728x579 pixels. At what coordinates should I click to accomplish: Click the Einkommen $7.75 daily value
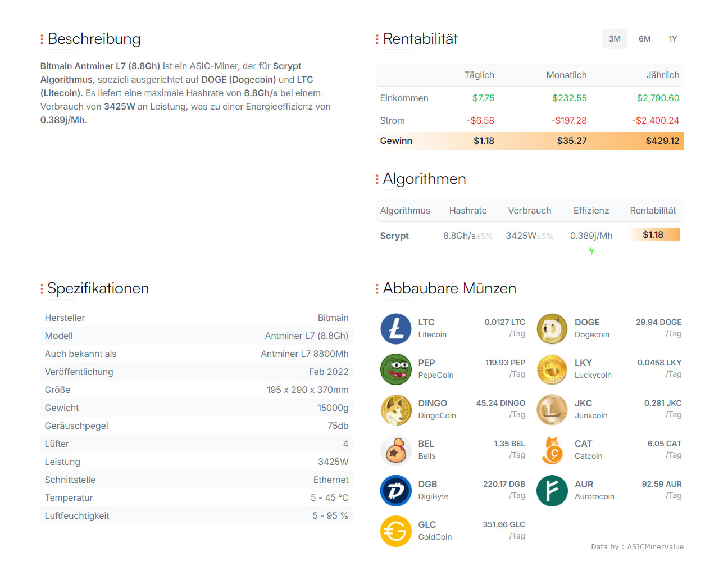tap(483, 98)
